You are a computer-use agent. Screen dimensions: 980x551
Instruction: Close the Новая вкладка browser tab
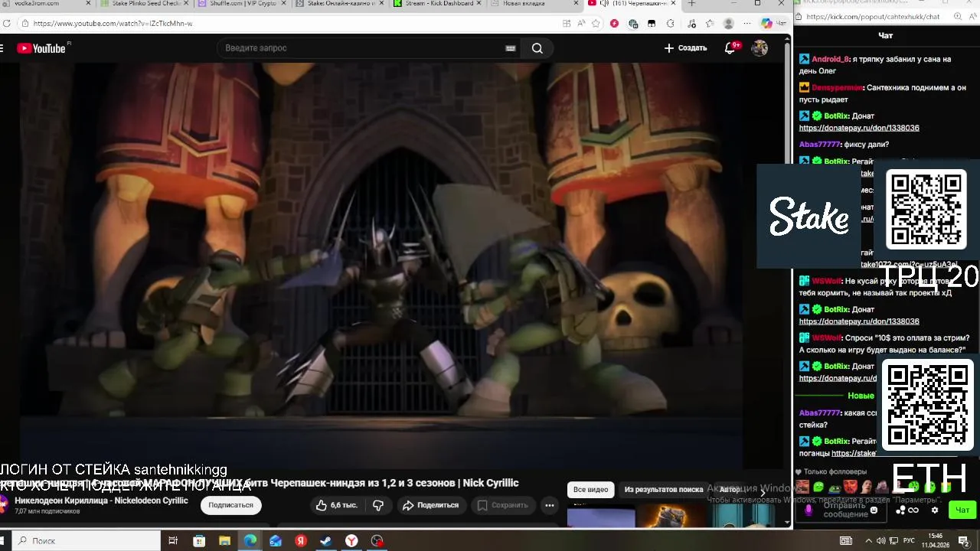576,4
